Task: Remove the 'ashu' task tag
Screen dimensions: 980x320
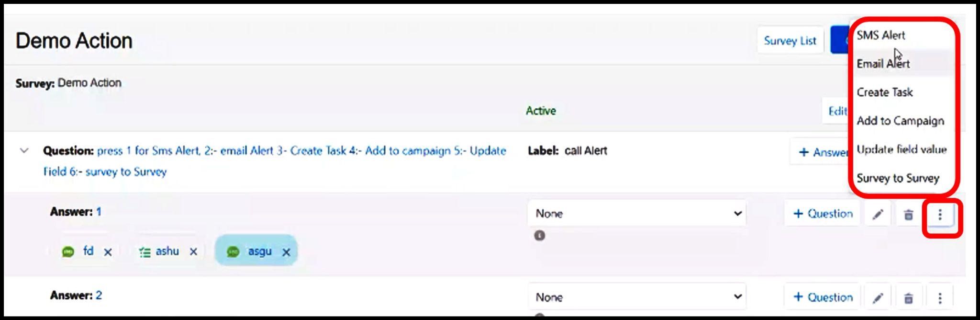Action: (x=193, y=251)
